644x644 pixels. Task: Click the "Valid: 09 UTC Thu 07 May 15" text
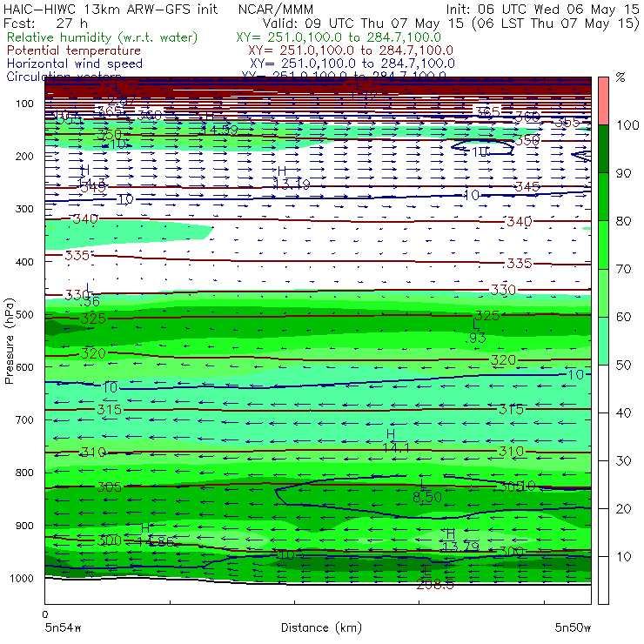coord(366,23)
